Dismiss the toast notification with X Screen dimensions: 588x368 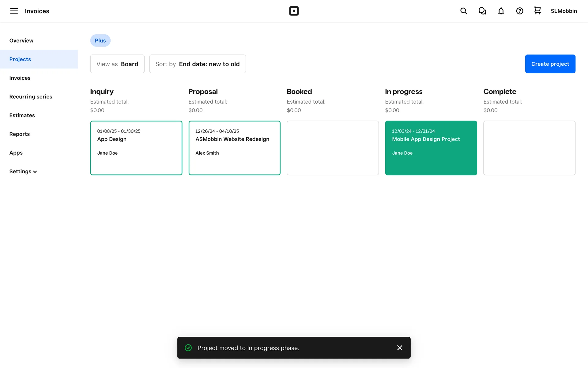pos(400,348)
